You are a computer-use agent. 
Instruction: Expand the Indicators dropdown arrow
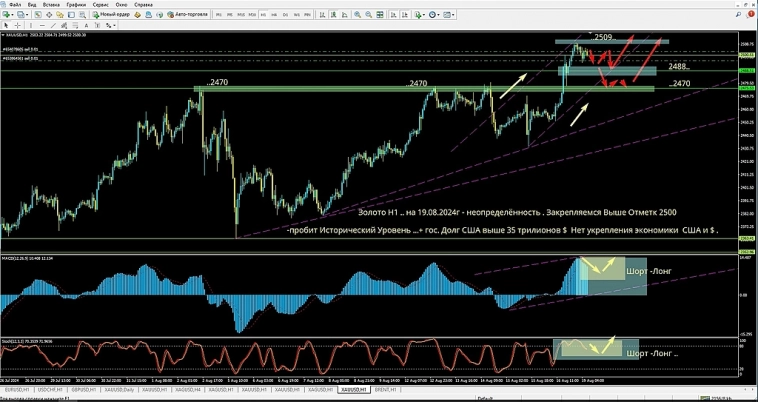click(424, 15)
